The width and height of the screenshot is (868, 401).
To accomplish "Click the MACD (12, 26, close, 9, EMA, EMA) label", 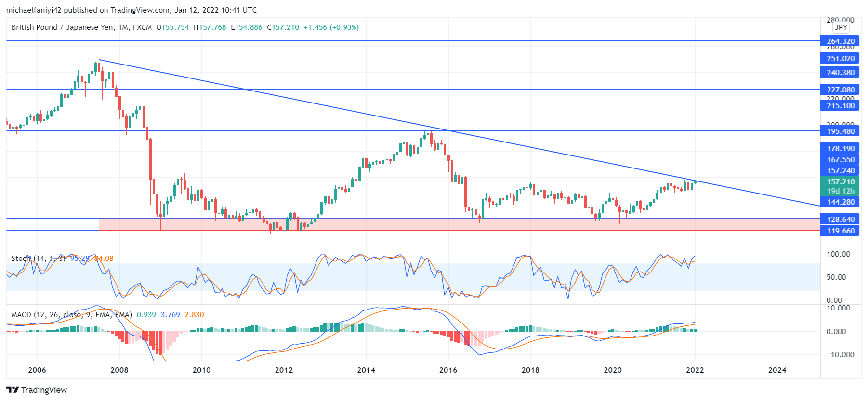I will (x=72, y=315).
